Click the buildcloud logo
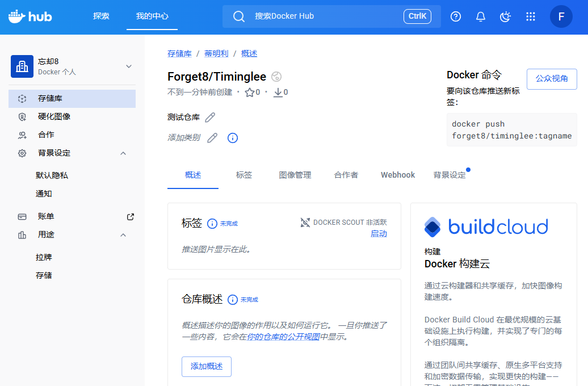Image resolution: width=588 pixels, height=386 pixels. click(486, 227)
